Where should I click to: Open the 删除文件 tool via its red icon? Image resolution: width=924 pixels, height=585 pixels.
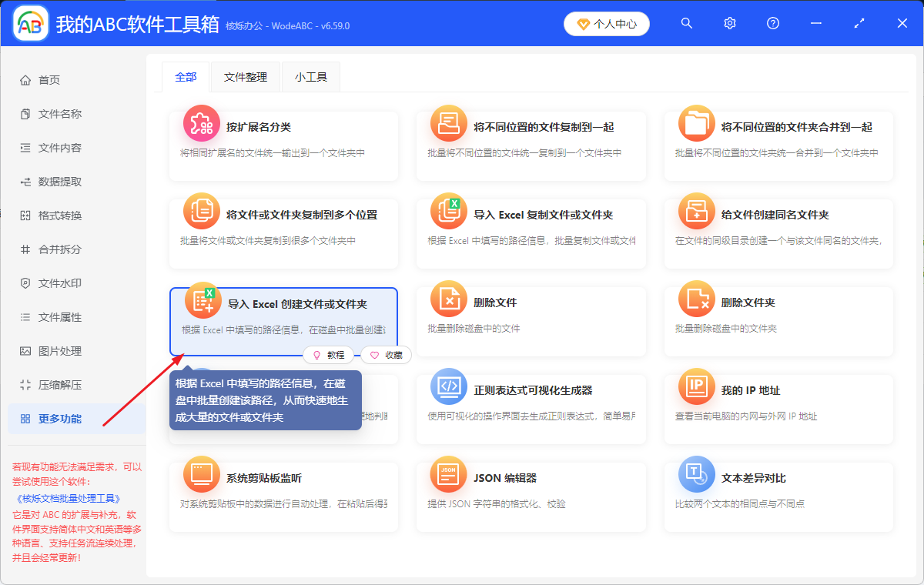click(449, 299)
